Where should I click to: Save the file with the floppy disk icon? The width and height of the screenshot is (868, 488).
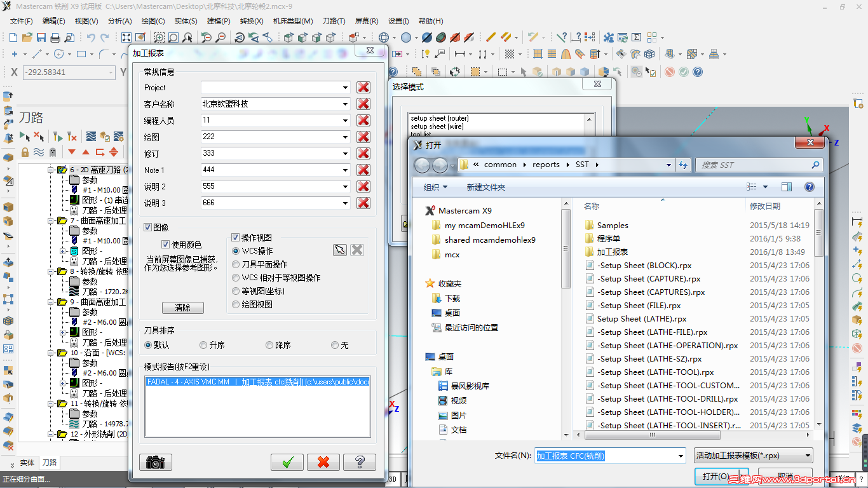(41, 37)
